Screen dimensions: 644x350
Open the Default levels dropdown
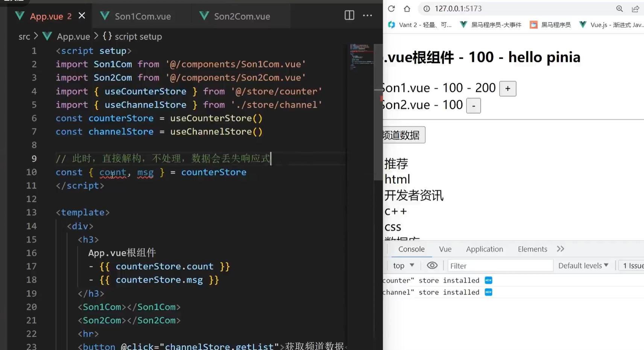point(583,265)
